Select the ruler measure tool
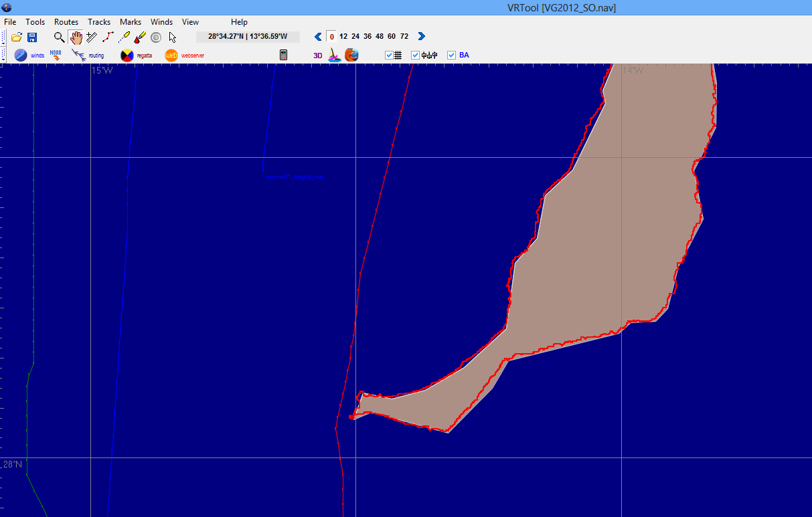812x517 pixels. click(x=92, y=37)
